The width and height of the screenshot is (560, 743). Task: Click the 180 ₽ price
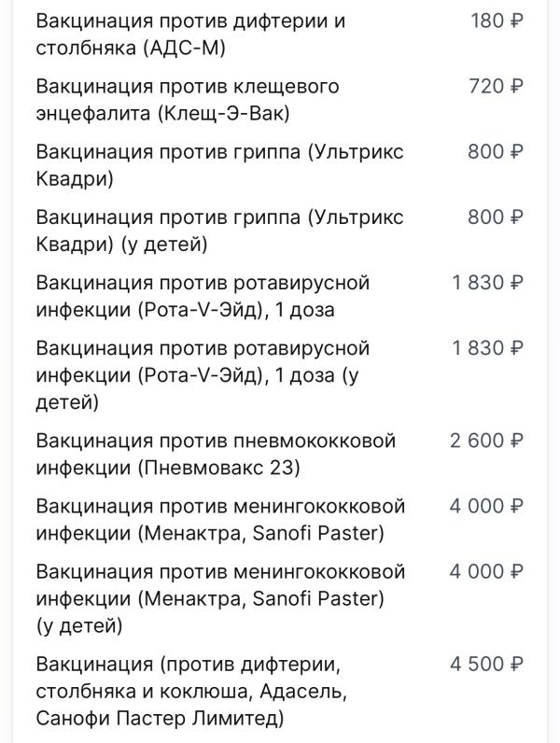497,21
